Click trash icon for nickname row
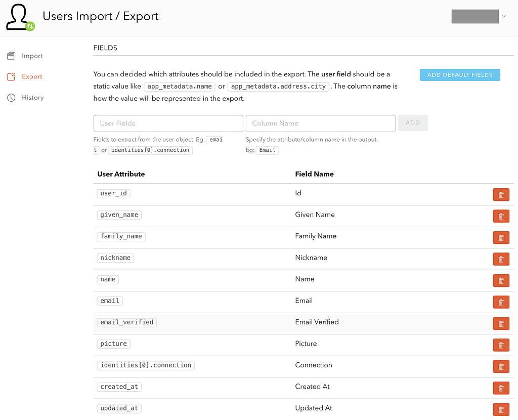The width and height of the screenshot is (518, 420). click(501, 260)
